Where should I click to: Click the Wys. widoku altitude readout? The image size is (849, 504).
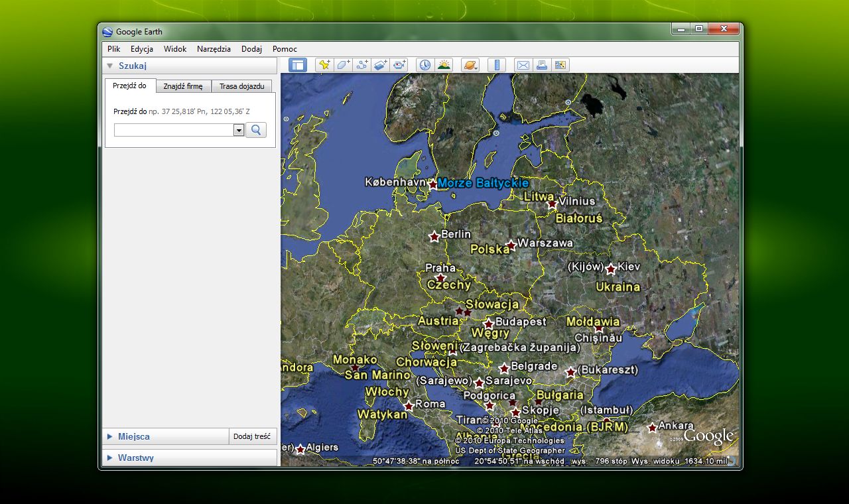tap(679, 461)
